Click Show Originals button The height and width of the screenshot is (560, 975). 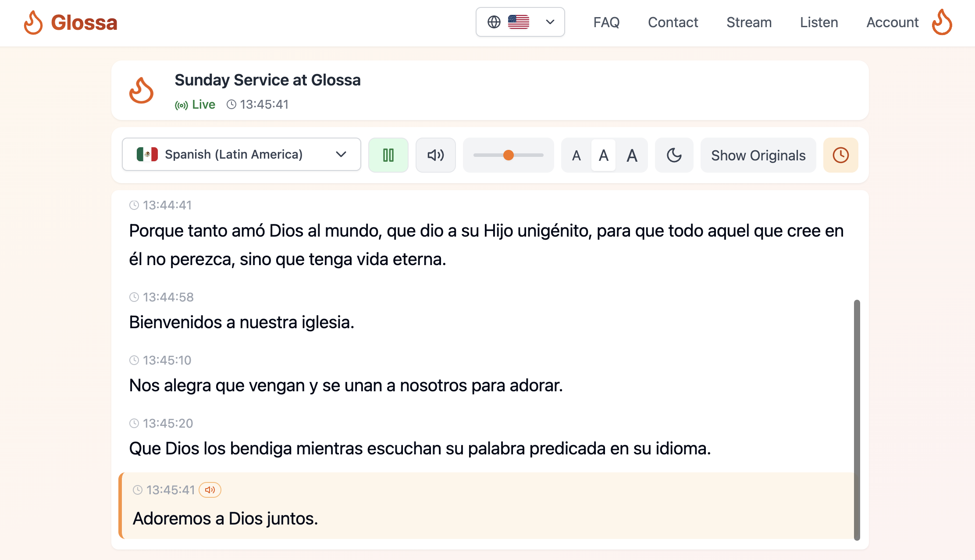pyautogui.click(x=758, y=156)
